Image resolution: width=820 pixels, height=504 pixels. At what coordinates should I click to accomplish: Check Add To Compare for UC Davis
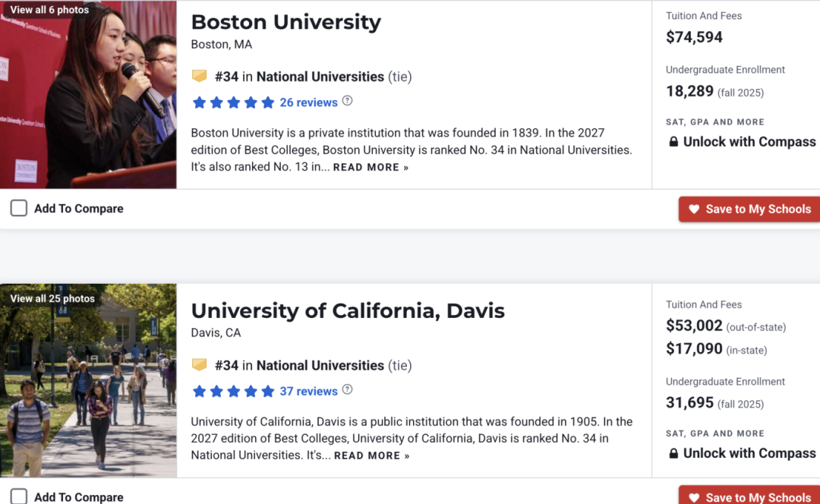19,496
